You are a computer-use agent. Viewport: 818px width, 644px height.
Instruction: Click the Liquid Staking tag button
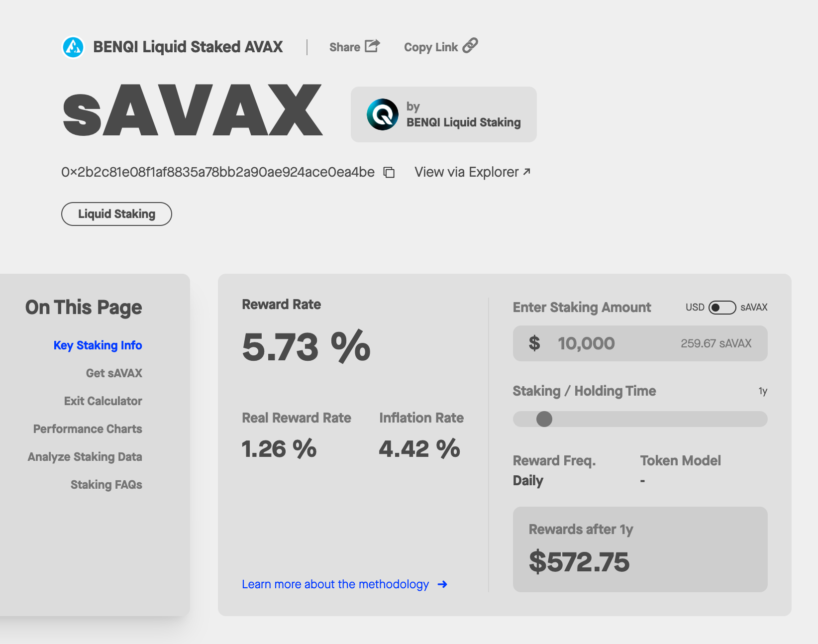[116, 214]
